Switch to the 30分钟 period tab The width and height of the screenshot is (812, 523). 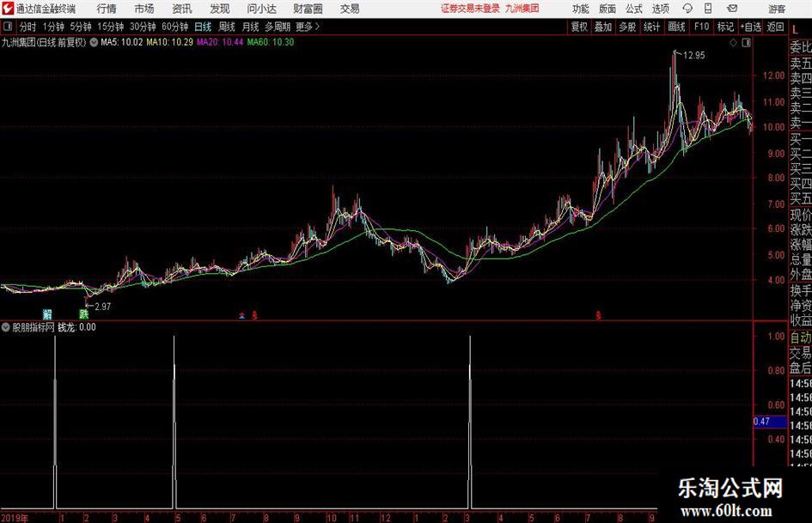point(143,27)
